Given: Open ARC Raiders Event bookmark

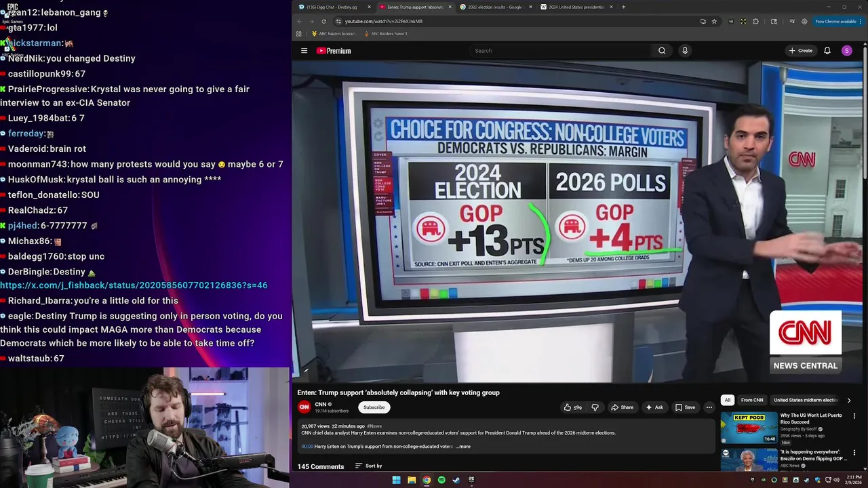Looking at the screenshot, I should [387, 34].
